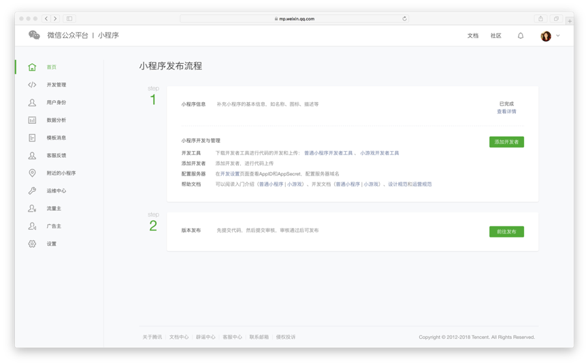Click the Safari share icon
The width and height of the screenshot is (588, 364).
click(x=541, y=18)
